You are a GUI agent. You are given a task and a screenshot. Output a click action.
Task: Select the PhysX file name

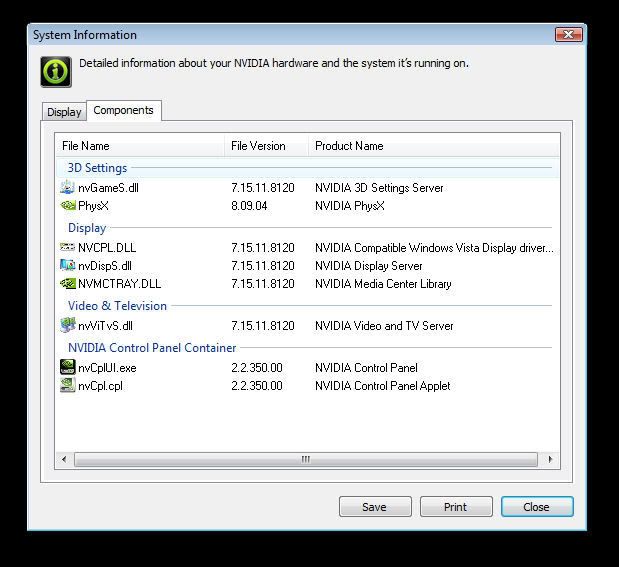[x=93, y=206]
